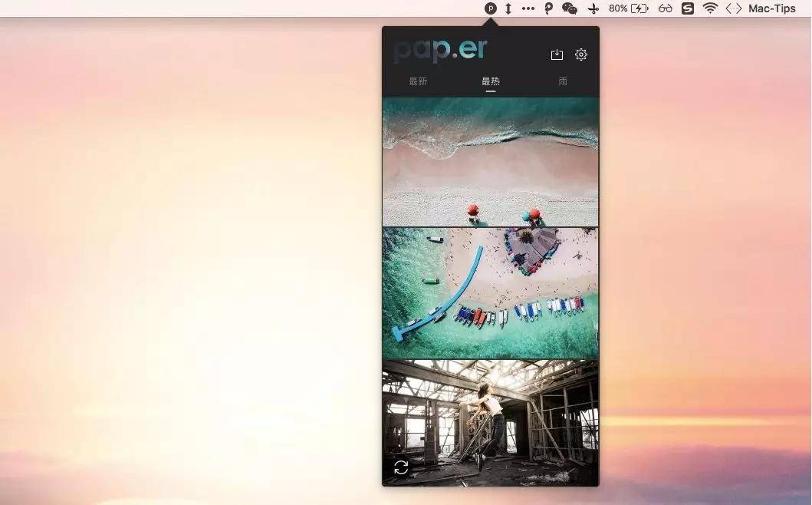Click the scissors icon in menu bar
This screenshot has width=812, height=505.
click(x=593, y=8)
